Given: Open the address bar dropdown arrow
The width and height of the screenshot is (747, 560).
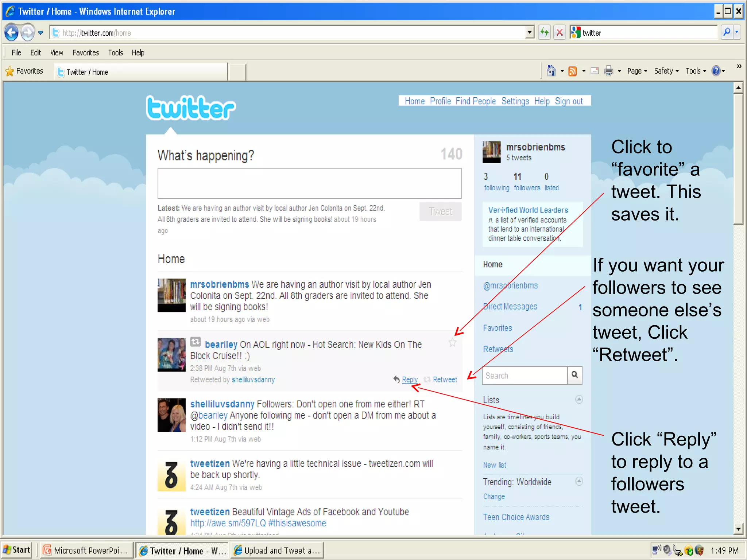Looking at the screenshot, I should [530, 33].
